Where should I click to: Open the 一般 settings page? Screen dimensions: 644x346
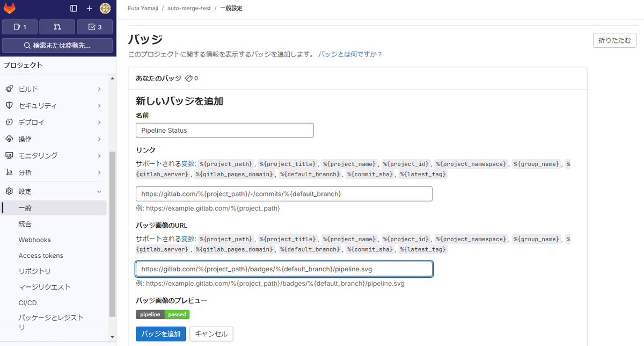tap(54, 208)
